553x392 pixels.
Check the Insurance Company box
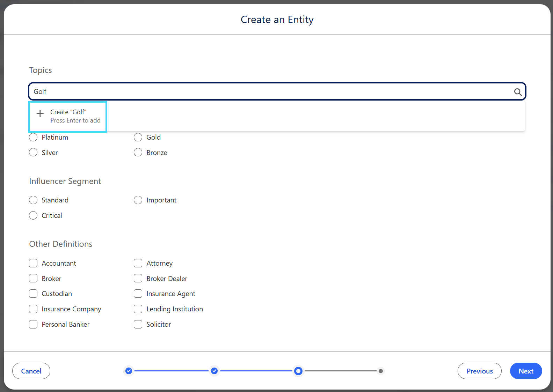point(33,309)
